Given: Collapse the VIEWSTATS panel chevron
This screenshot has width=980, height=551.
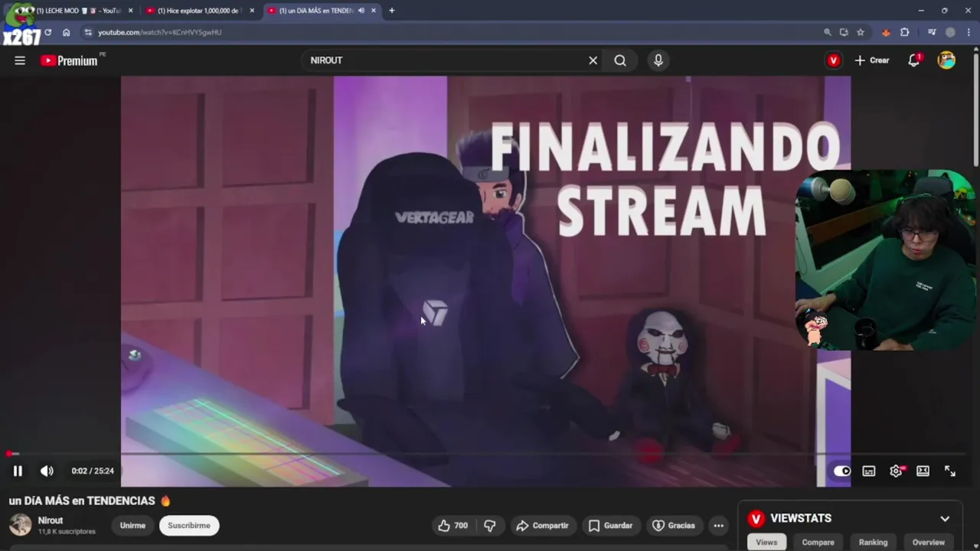Looking at the screenshot, I should tap(945, 519).
